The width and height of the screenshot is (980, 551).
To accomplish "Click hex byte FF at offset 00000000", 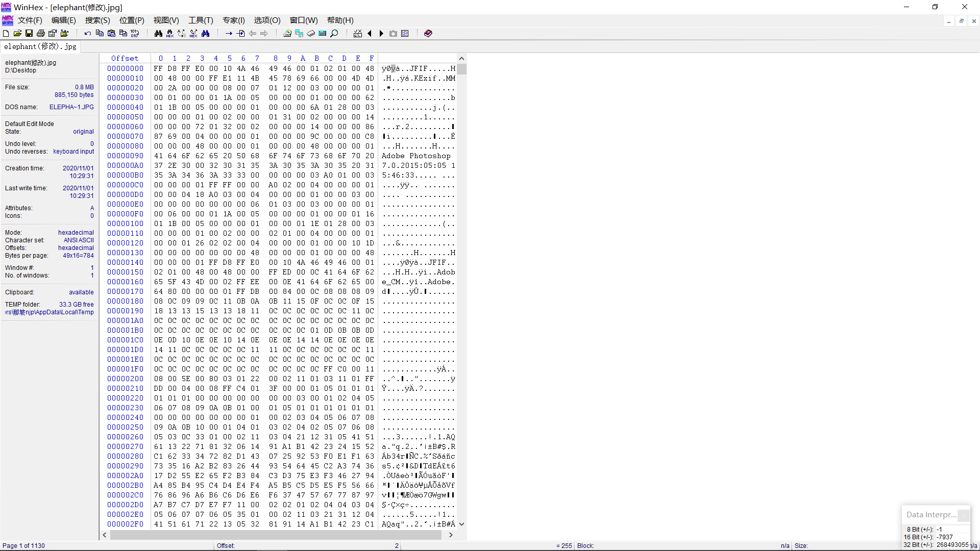I will pyautogui.click(x=158, y=68).
